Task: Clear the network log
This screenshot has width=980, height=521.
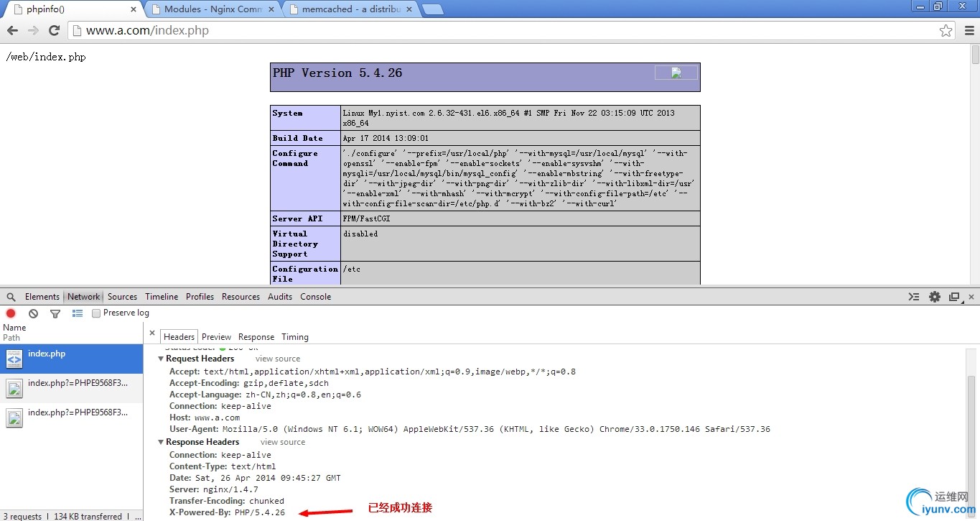Action: point(33,313)
